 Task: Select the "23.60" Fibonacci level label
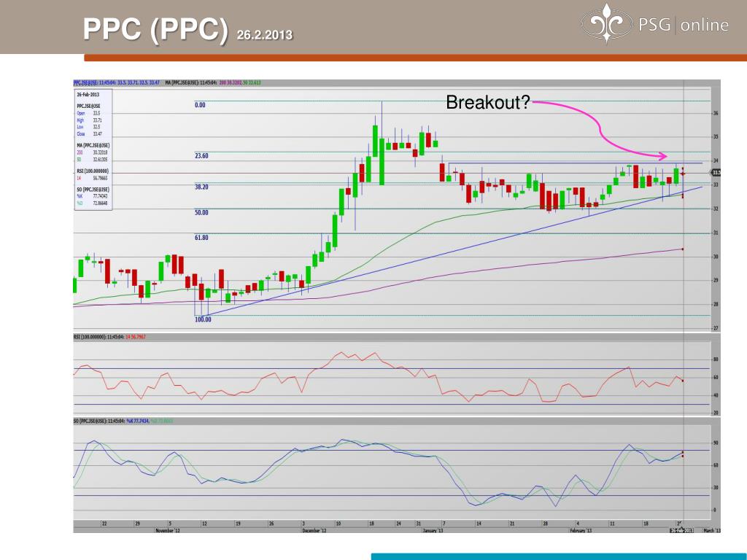point(201,156)
